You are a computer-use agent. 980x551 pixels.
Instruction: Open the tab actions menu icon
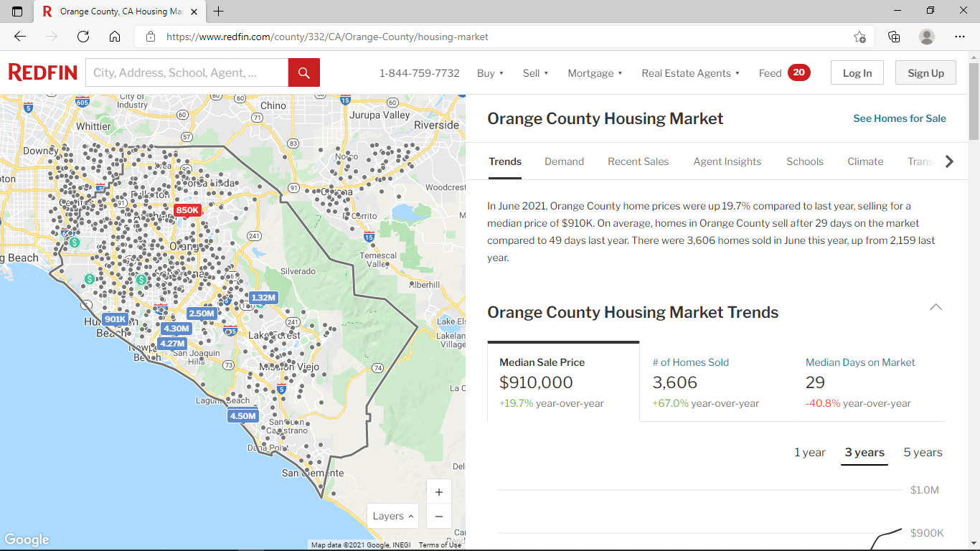tap(17, 11)
